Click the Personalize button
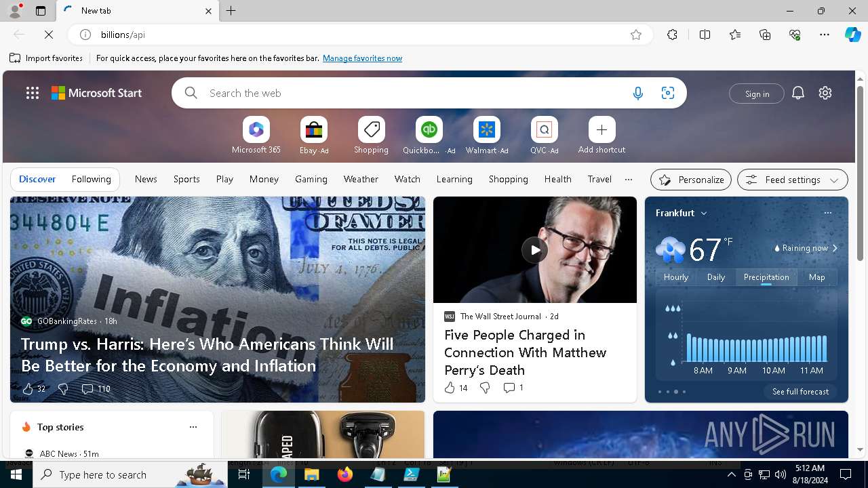Viewport: 868px width, 488px height. [x=691, y=180]
